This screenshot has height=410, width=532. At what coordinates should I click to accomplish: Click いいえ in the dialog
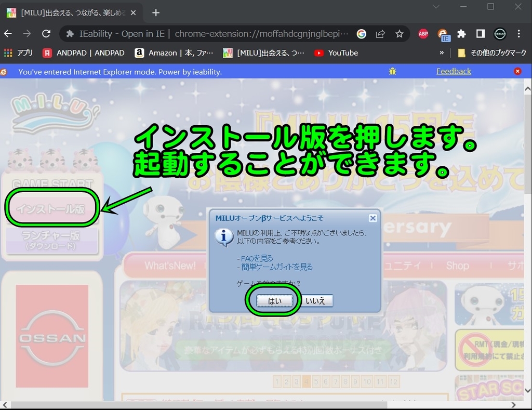315,301
